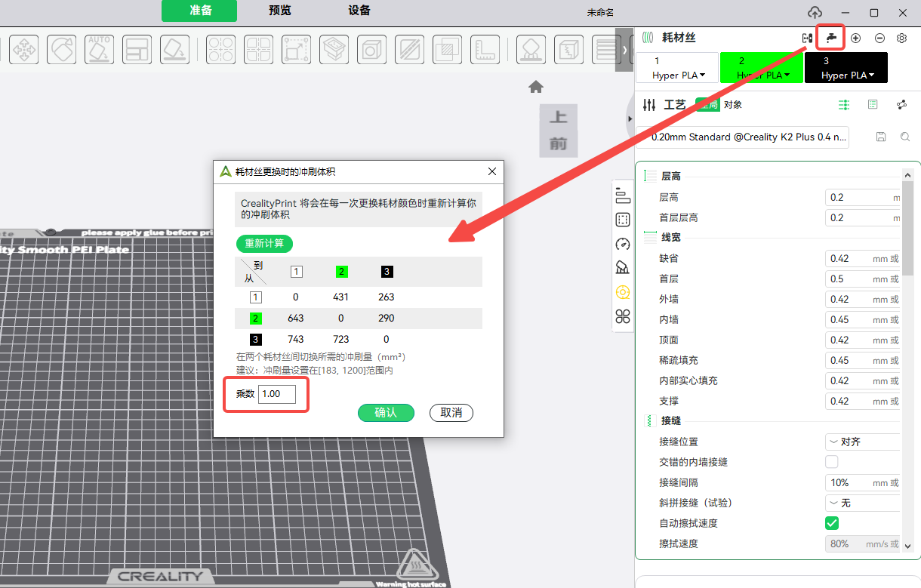
Task: Click the dotted-square side strip icon
Action: [x=623, y=220]
